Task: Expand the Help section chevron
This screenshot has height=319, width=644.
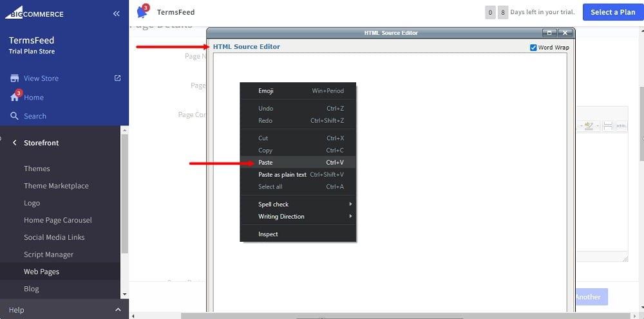Action: tap(118, 310)
